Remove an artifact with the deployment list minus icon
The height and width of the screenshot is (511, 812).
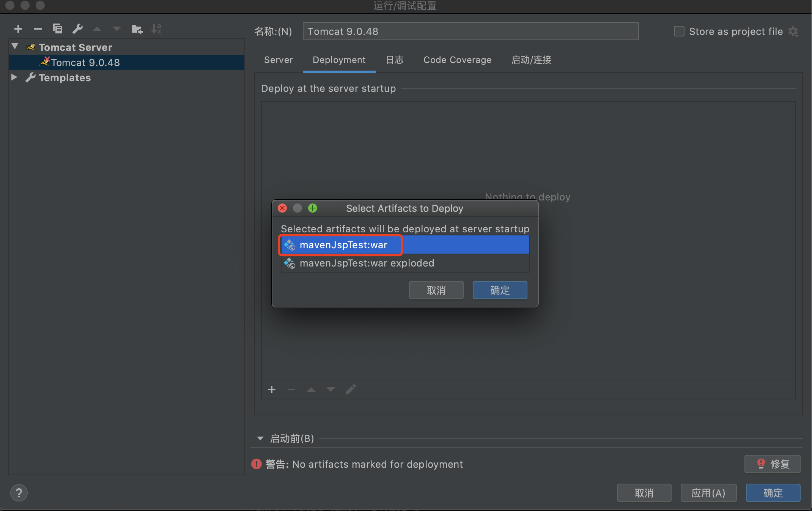click(x=291, y=390)
